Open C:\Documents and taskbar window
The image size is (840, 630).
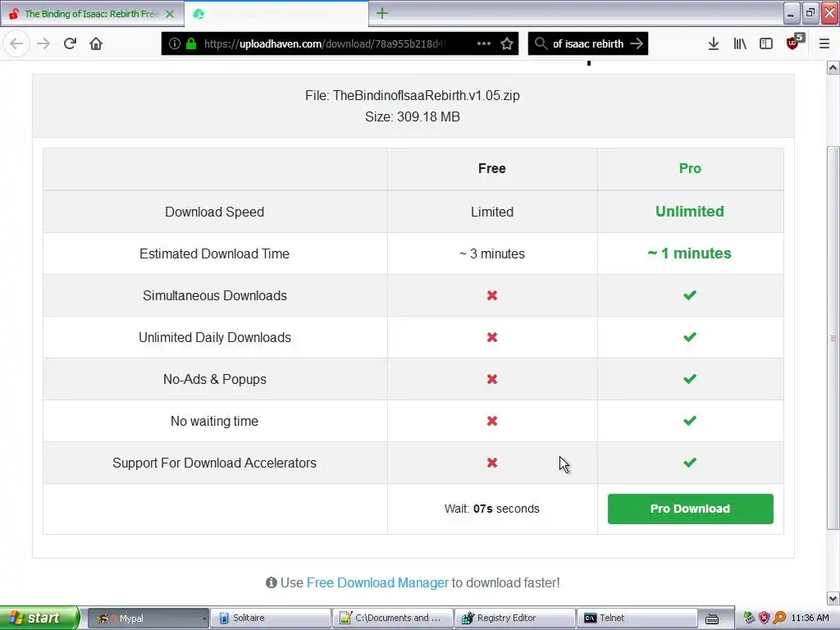[x=392, y=619]
